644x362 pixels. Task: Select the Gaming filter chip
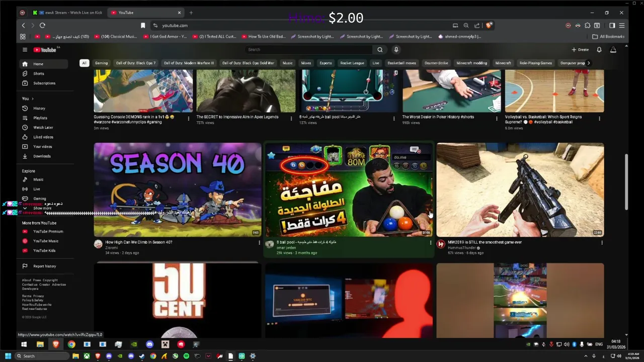(x=101, y=63)
